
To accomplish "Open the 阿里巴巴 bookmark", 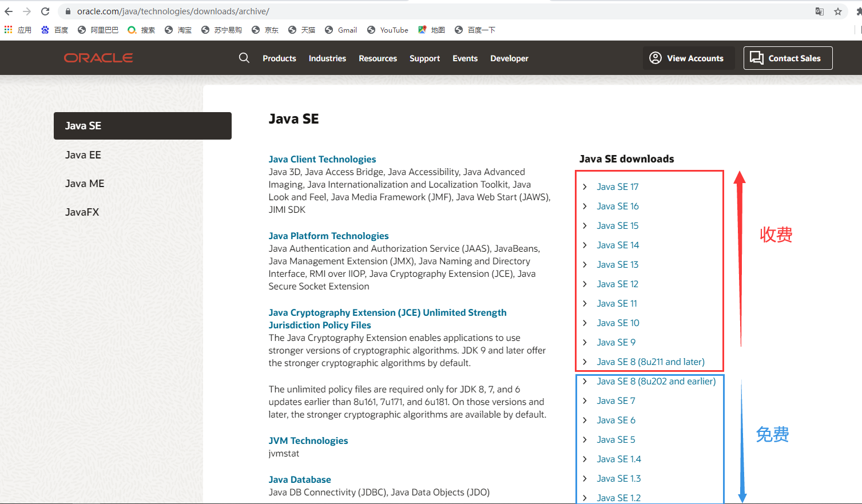I will tap(98, 30).
